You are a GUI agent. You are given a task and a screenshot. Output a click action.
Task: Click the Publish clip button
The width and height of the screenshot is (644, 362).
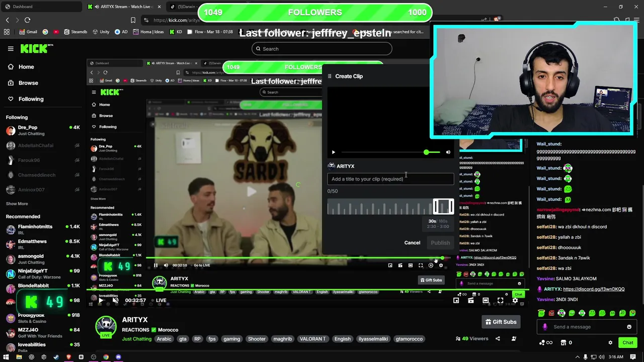[x=440, y=243]
